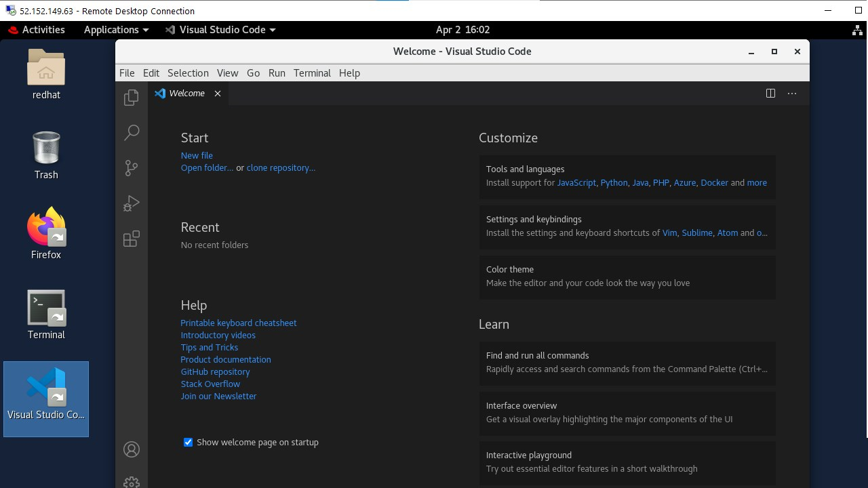Close the Welcome tab
The image size is (868, 488).
coord(218,94)
